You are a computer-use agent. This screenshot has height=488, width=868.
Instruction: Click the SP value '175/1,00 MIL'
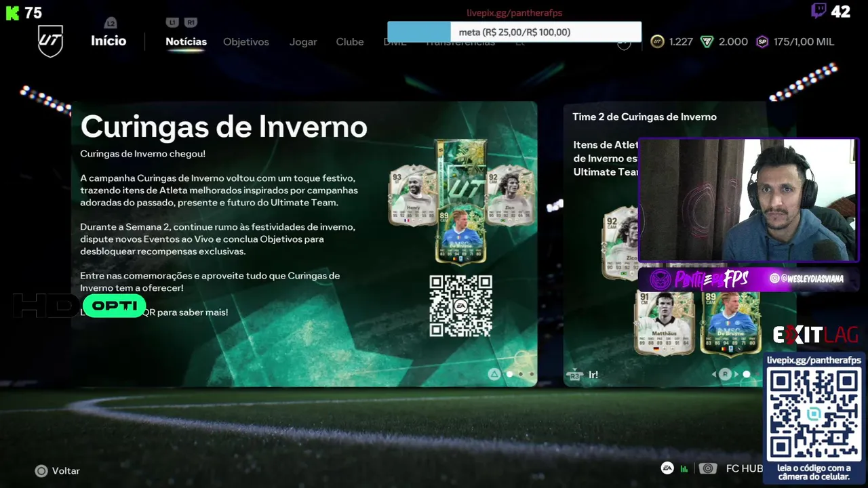(804, 41)
